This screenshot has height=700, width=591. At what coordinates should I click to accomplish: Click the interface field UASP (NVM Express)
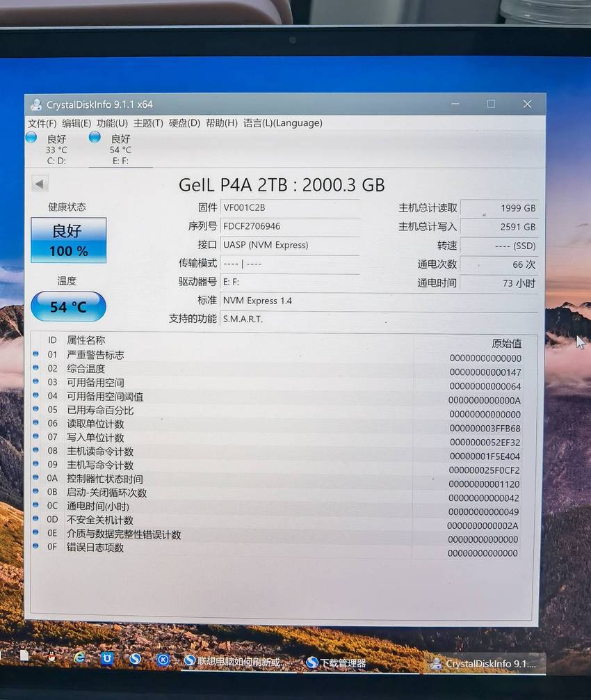coord(290,245)
